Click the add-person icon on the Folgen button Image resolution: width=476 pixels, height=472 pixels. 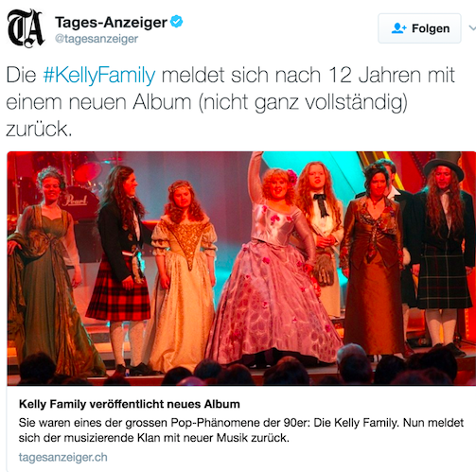[398, 28]
